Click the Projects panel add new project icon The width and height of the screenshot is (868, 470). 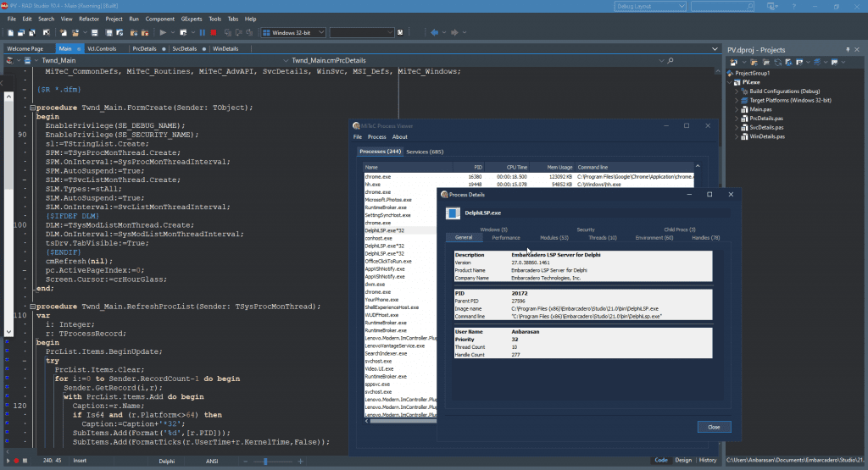[x=734, y=62]
